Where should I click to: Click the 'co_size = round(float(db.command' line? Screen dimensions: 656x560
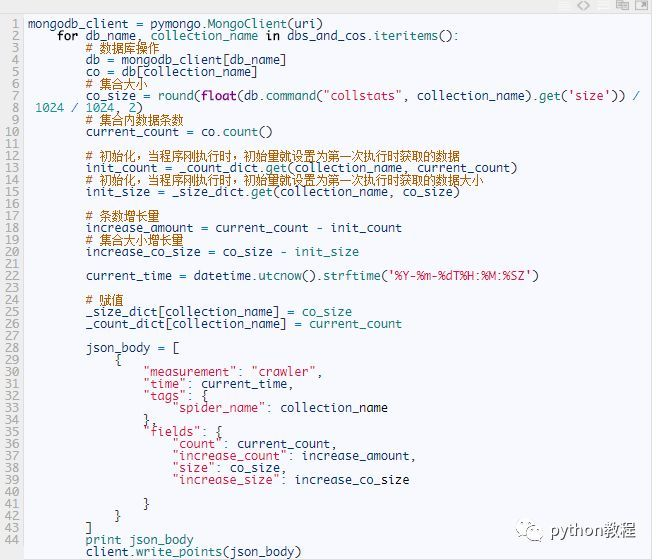pyautogui.click(x=363, y=96)
